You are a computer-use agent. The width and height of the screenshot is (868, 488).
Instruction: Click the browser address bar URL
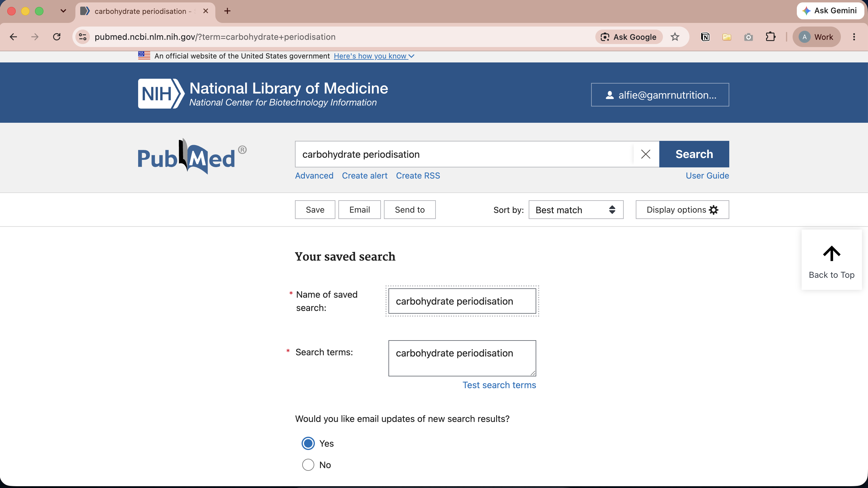tap(215, 37)
